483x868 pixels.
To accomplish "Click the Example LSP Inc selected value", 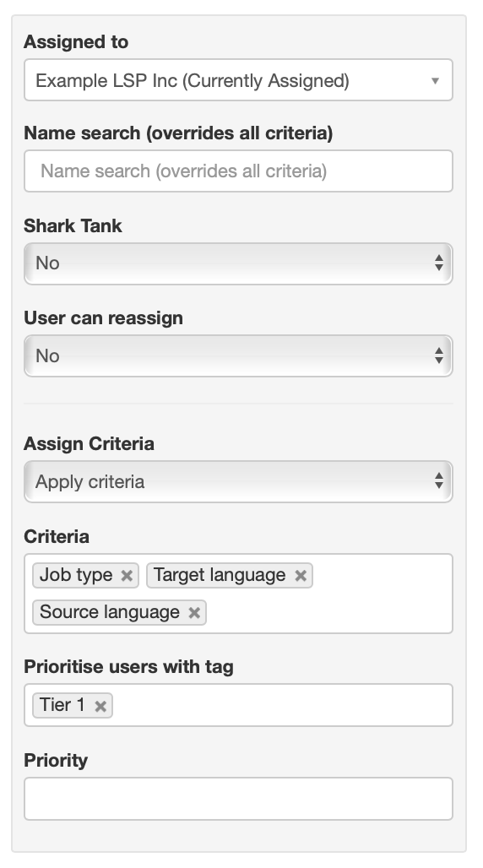I will tap(193, 81).
